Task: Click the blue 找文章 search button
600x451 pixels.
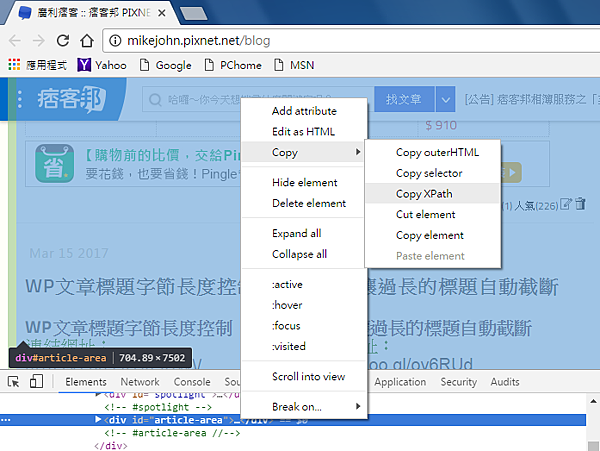Action: tap(404, 99)
